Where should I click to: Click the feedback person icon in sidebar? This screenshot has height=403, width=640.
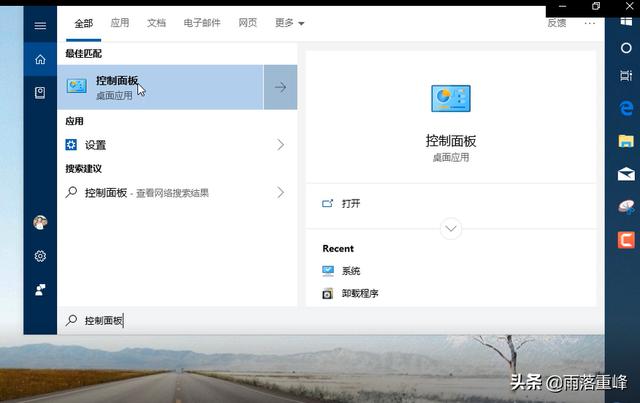pyautogui.click(x=40, y=289)
